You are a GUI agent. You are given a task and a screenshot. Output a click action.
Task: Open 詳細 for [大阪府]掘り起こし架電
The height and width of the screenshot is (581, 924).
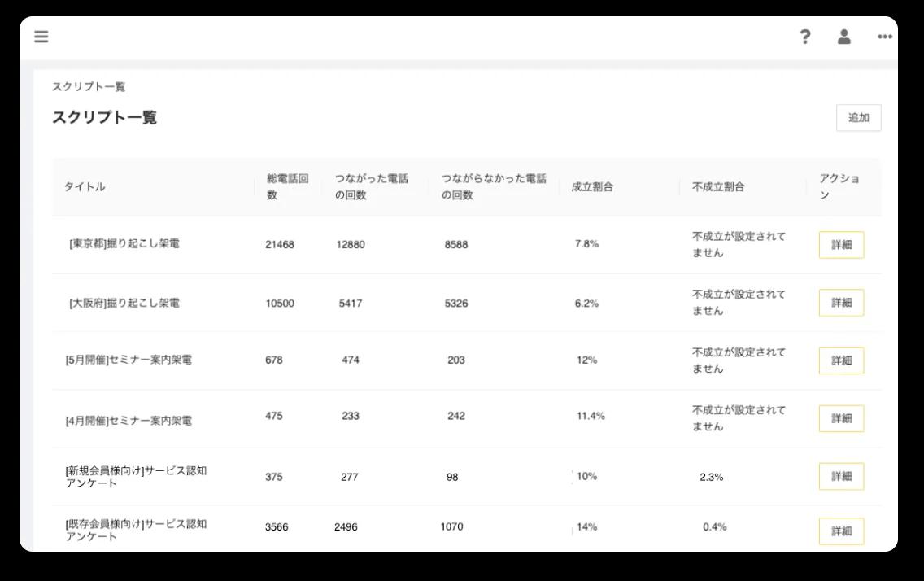coord(841,302)
